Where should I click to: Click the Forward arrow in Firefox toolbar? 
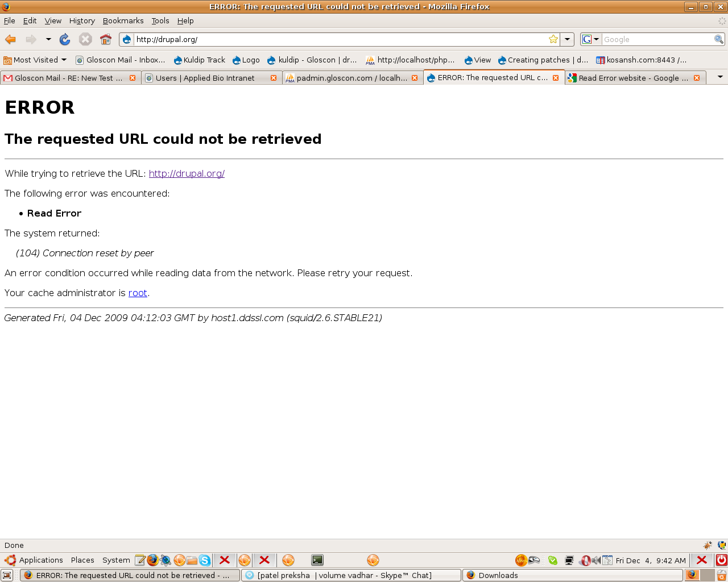(31, 39)
